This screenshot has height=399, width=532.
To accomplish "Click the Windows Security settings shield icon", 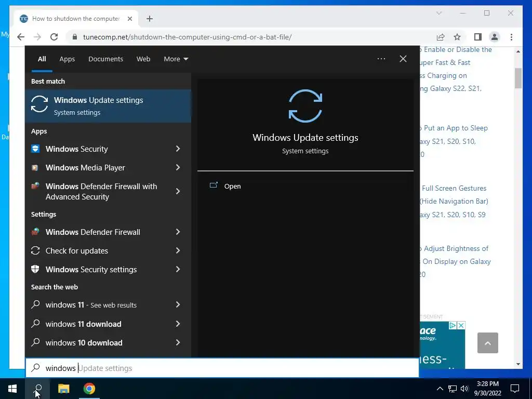I will (x=35, y=269).
